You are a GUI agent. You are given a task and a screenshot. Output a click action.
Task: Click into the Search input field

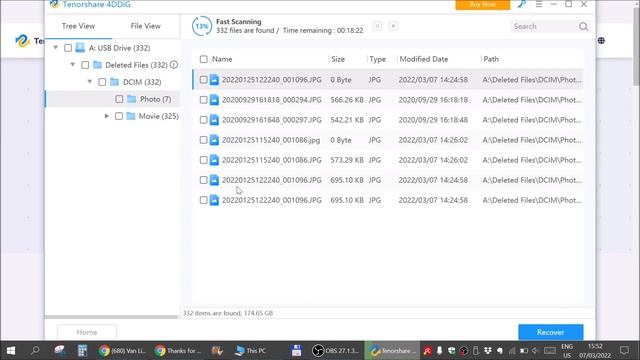[544, 27]
